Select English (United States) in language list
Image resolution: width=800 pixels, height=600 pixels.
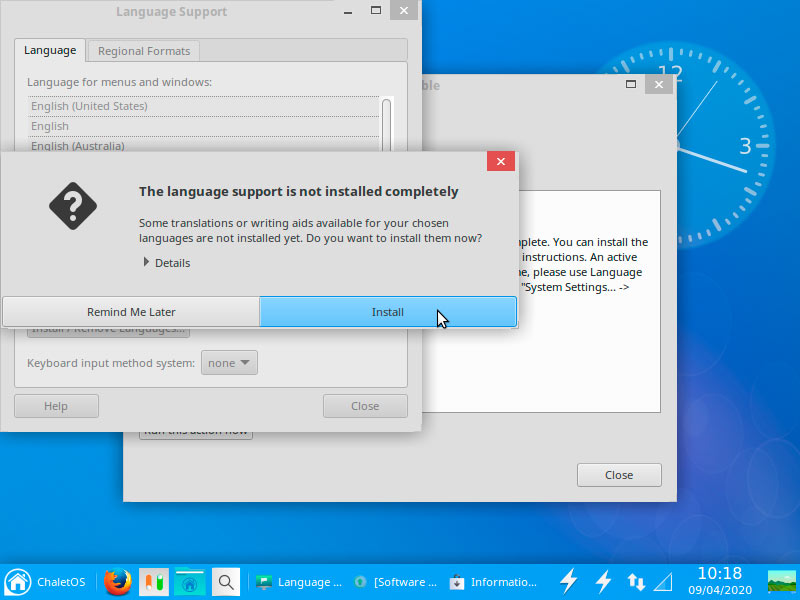coord(204,106)
